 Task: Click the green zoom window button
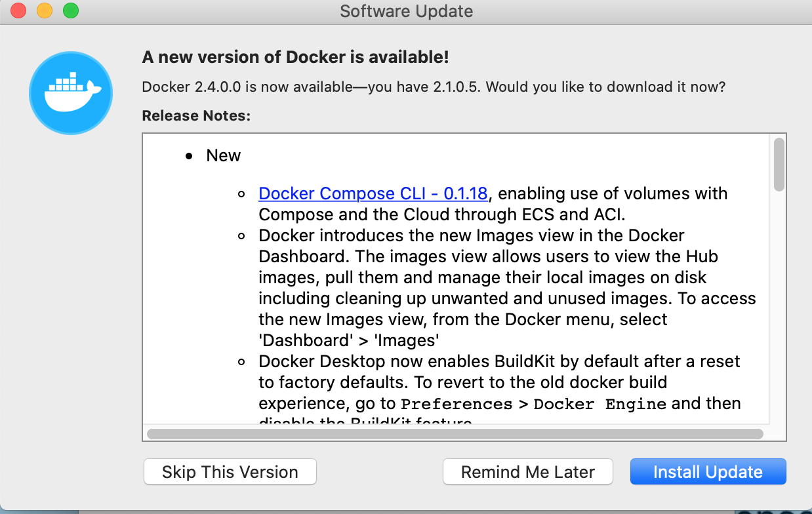[x=70, y=10]
